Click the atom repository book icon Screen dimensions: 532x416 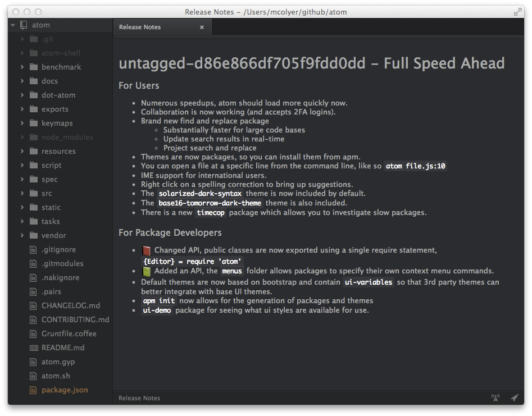pos(24,25)
